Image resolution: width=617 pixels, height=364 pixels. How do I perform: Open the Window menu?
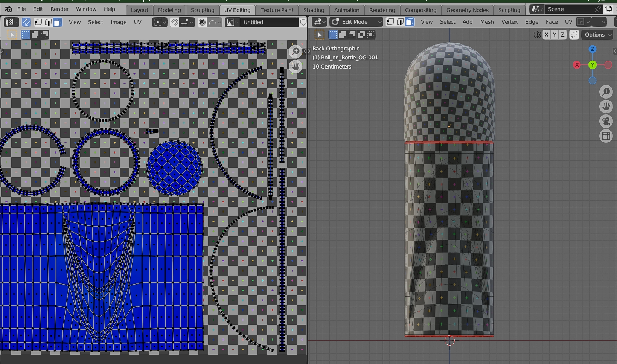[x=86, y=9]
